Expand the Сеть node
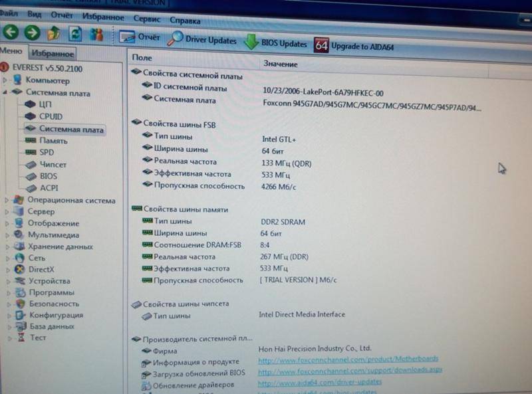Screen dimensions: 532x394 (8, 258)
